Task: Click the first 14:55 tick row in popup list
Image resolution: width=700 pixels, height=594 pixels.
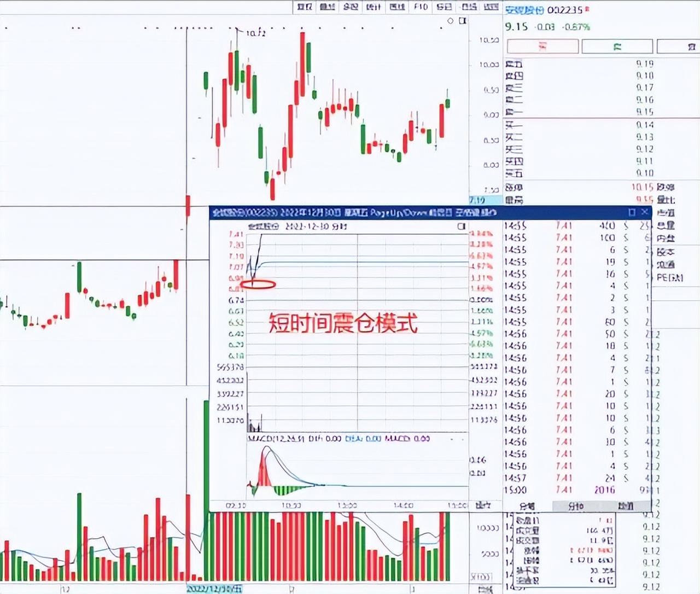Action: 577,225
